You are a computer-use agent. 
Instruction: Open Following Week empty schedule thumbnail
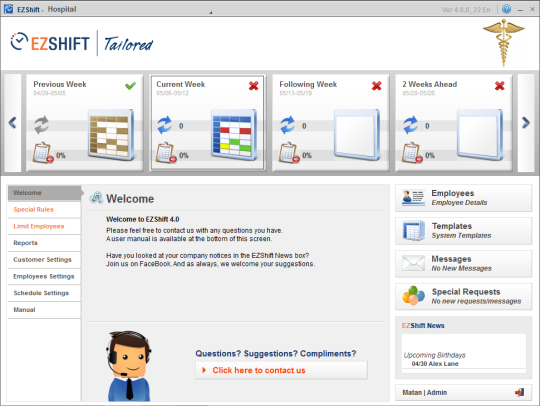(x=357, y=134)
